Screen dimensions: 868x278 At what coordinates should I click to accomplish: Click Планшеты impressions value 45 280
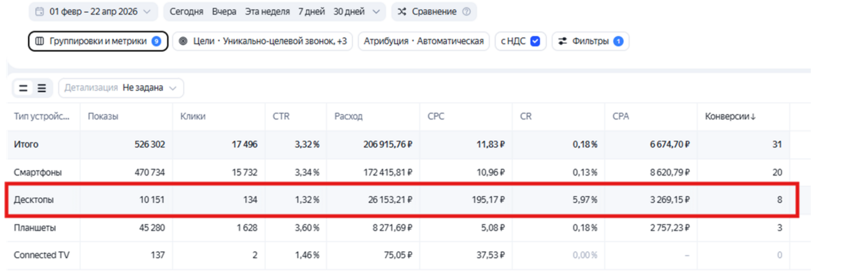pos(152,227)
